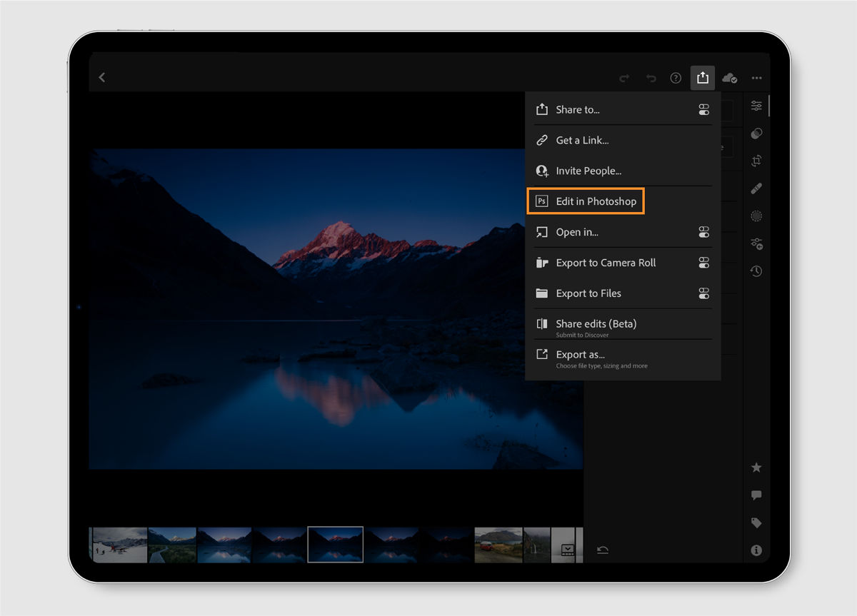Select the Crop and rotate tool
857x616 pixels.
click(756, 161)
